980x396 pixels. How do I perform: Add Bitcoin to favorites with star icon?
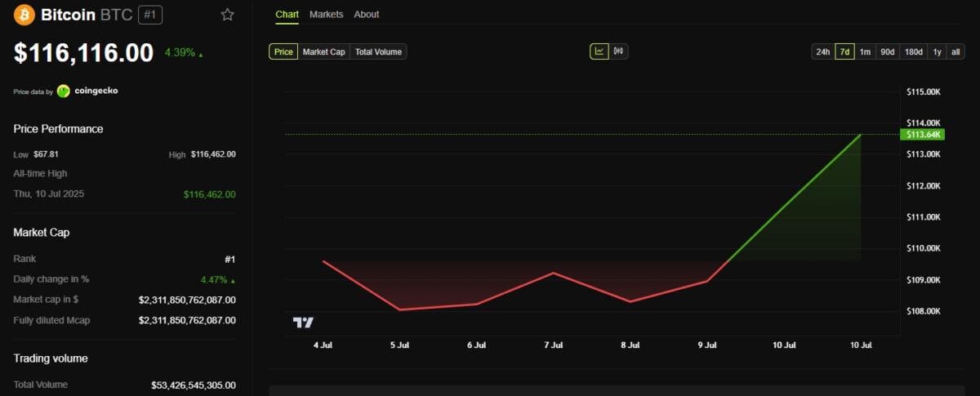point(228,15)
